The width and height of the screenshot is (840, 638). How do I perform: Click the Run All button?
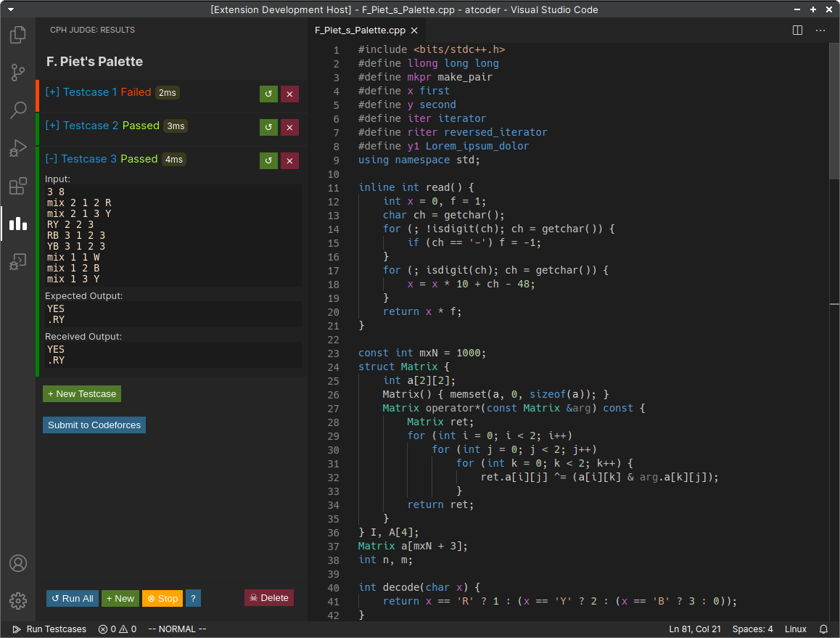click(73, 598)
